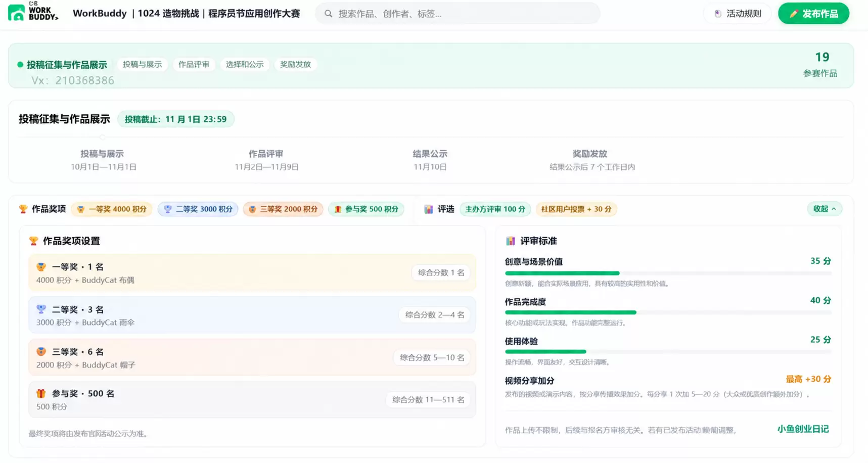Click the 最高 +30 分 label
The height and width of the screenshot is (463, 868).
coord(808,379)
